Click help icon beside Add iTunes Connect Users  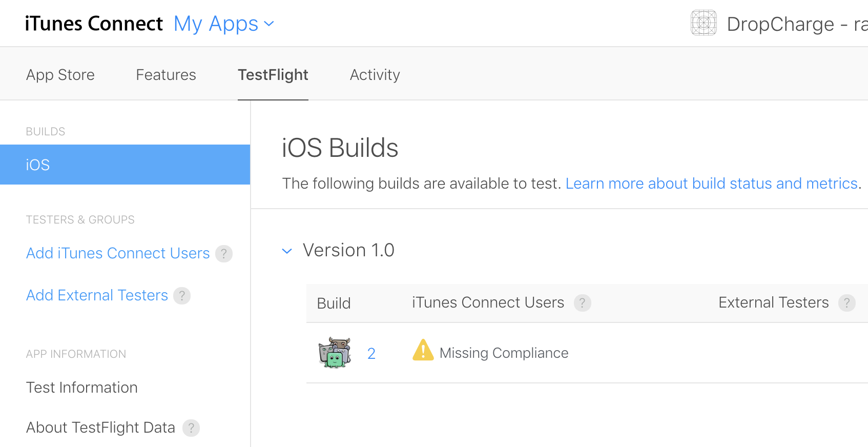[x=224, y=254]
